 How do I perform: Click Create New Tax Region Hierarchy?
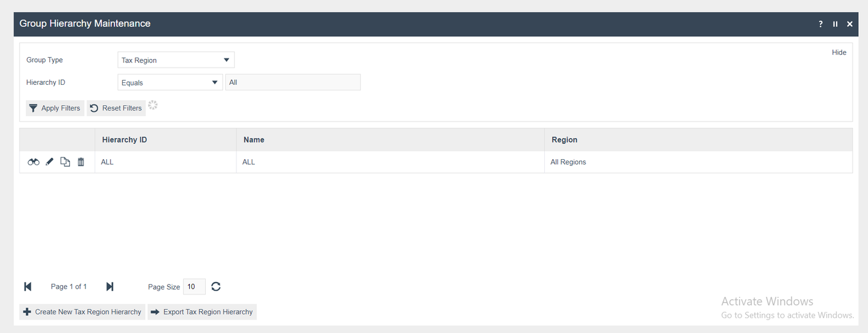[82, 312]
